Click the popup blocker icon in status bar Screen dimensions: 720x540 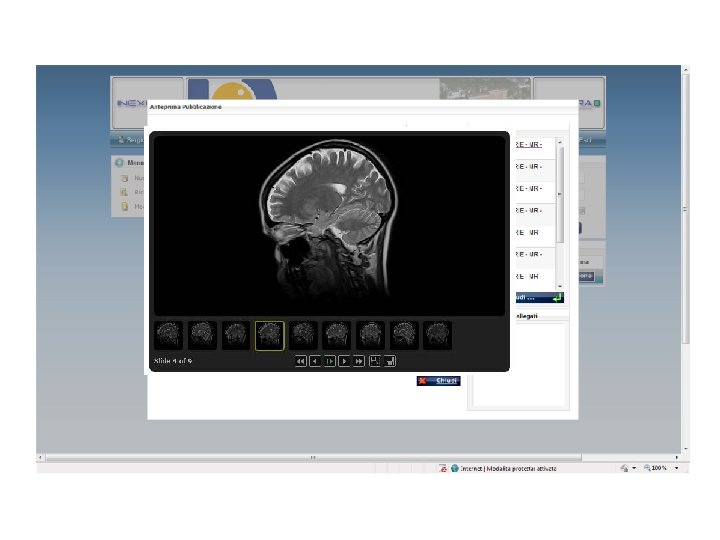pos(443,468)
